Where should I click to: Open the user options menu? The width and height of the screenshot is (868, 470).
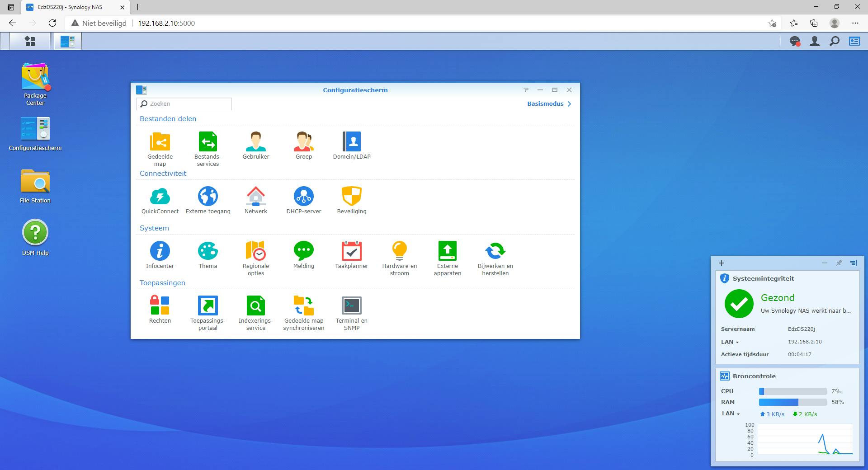point(815,41)
